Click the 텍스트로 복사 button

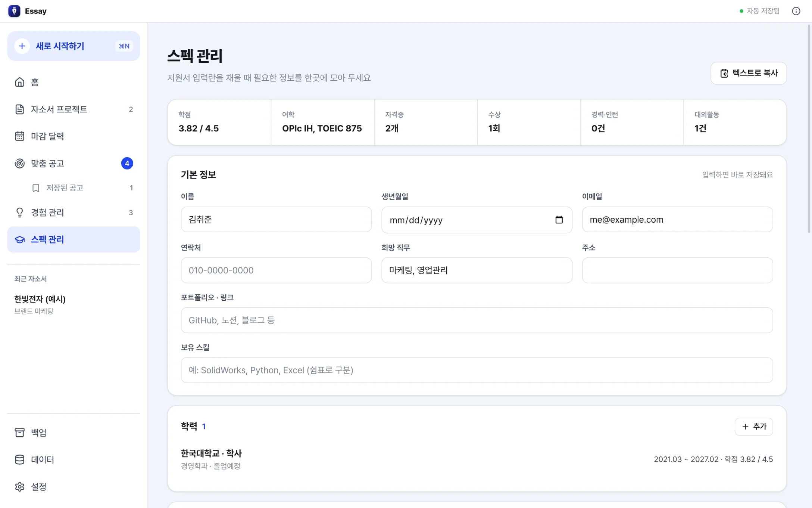(749, 73)
